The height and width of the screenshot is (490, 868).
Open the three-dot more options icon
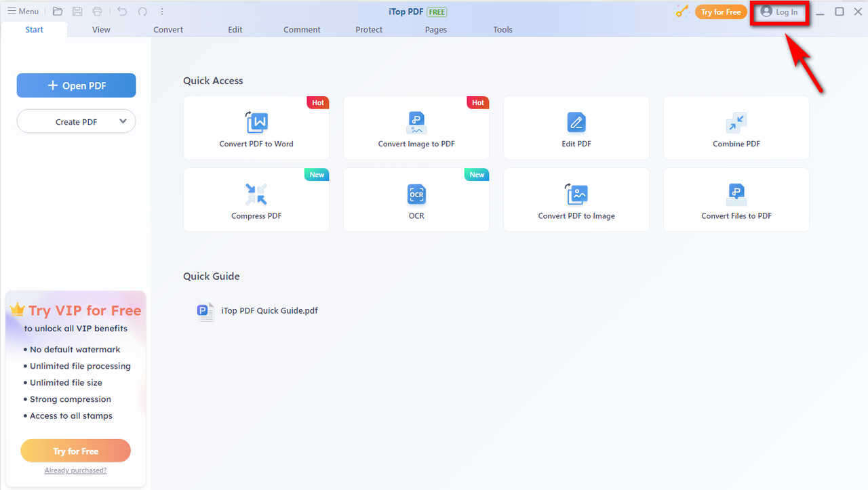[162, 12]
